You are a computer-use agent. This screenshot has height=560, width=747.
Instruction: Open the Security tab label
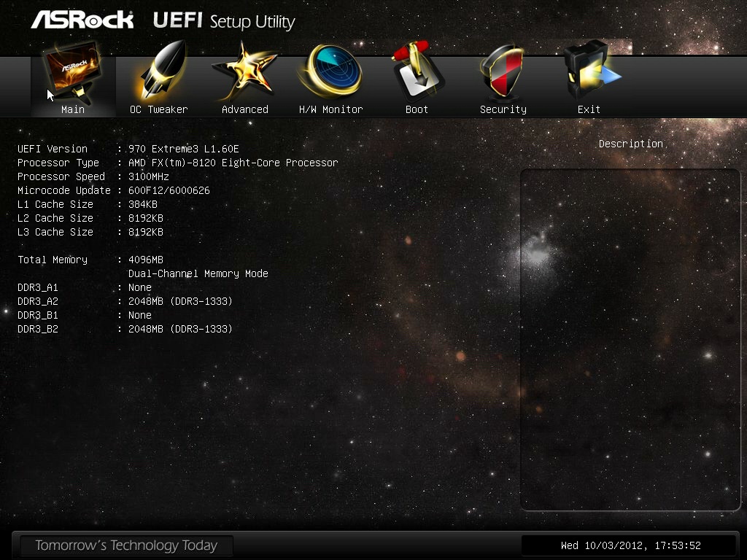(503, 109)
